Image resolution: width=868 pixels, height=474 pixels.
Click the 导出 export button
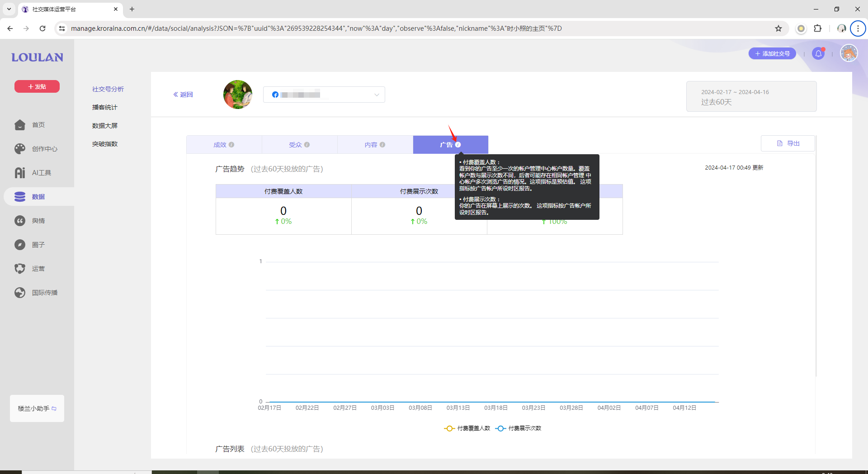(788, 143)
